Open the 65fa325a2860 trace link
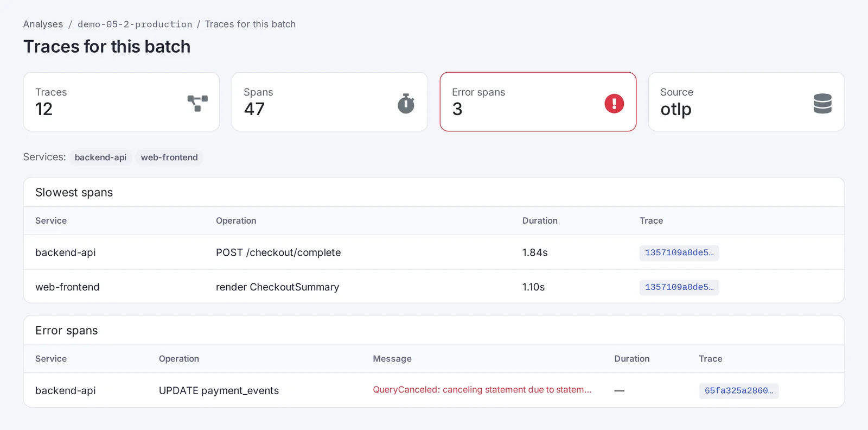 (739, 390)
